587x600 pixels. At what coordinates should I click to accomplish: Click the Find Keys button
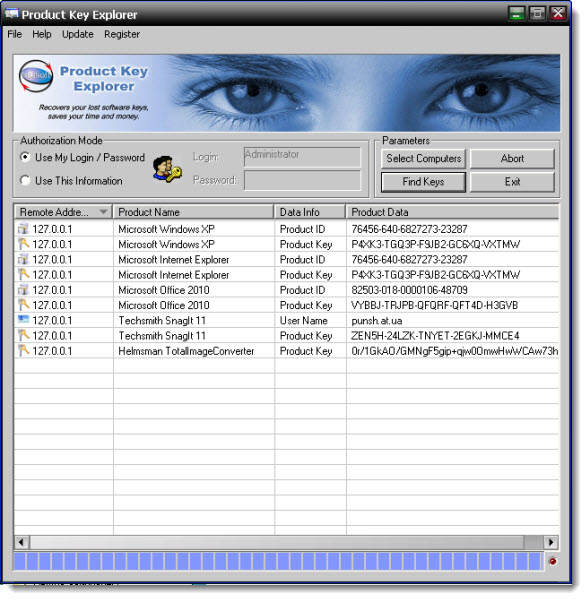[x=423, y=182]
